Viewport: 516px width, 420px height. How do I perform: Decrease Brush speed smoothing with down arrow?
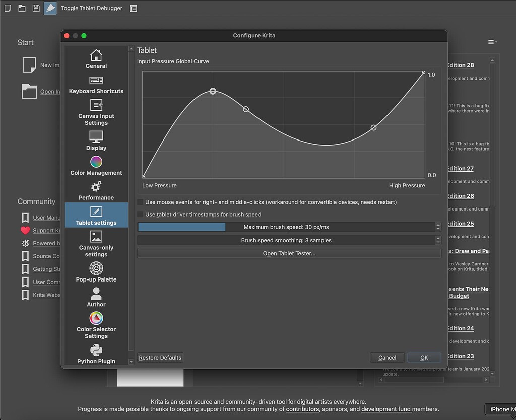tap(438, 242)
